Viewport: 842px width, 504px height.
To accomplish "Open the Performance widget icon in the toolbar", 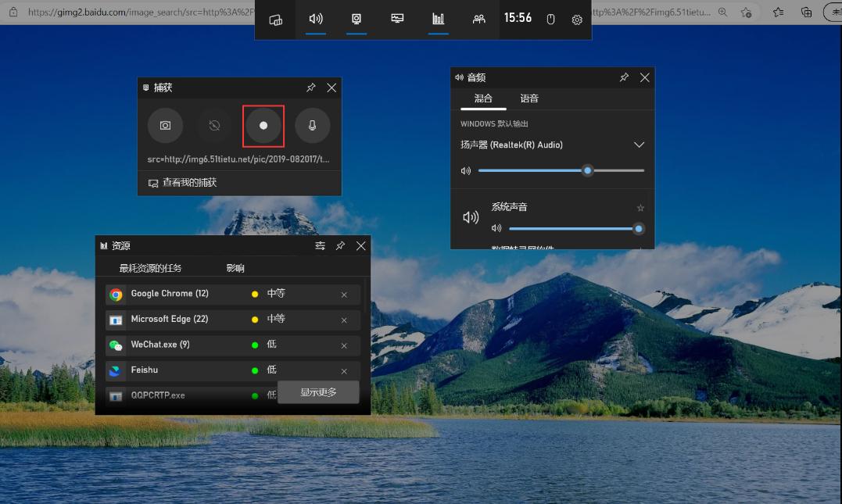I will coord(438,20).
